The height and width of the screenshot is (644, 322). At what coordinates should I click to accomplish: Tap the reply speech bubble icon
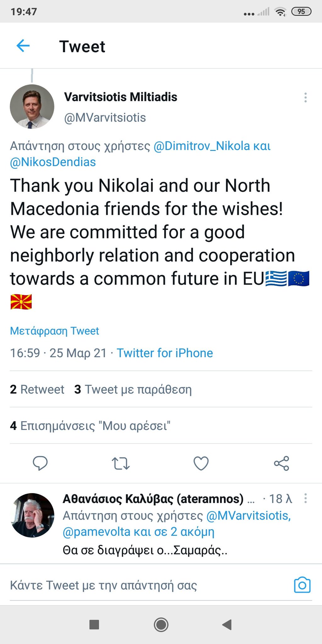pos(40,463)
